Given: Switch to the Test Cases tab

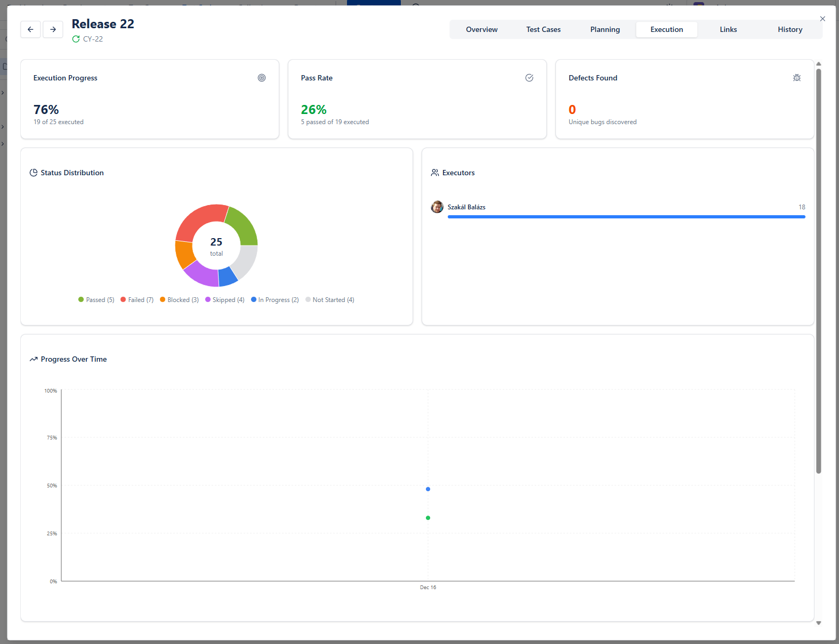Looking at the screenshot, I should [x=543, y=29].
